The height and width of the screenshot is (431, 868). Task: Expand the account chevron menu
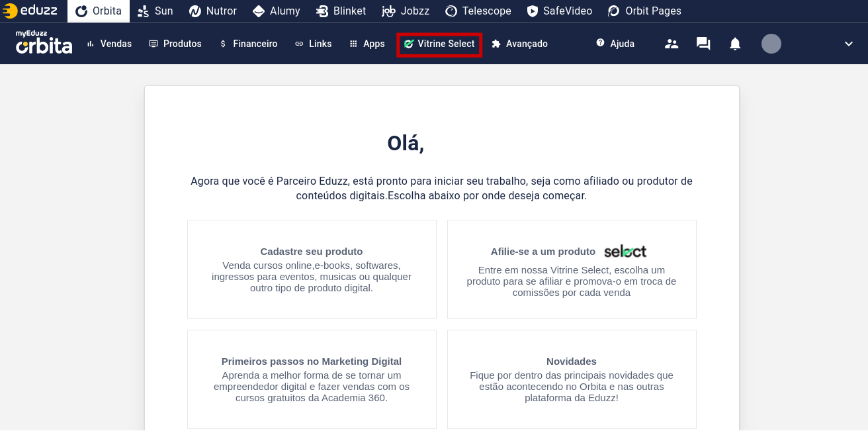coord(849,43)
